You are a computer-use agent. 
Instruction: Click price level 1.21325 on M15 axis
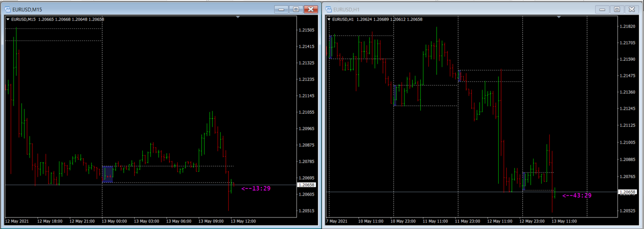pos(307,63)
